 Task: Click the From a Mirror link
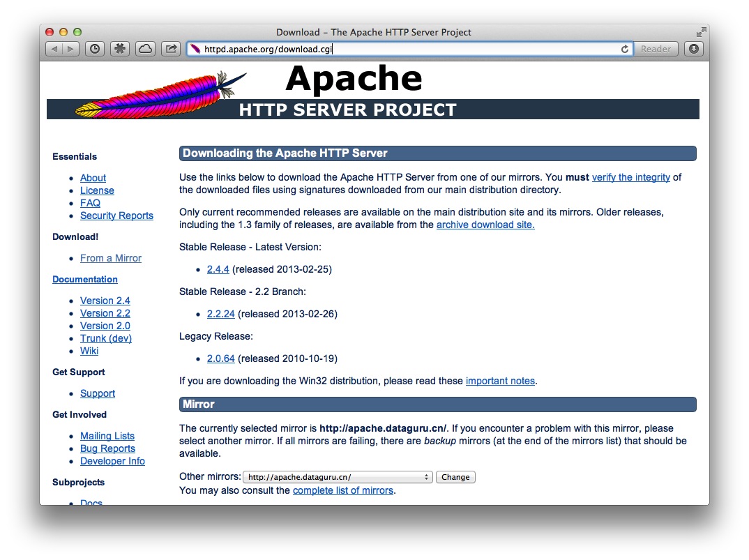coord(111,258)
